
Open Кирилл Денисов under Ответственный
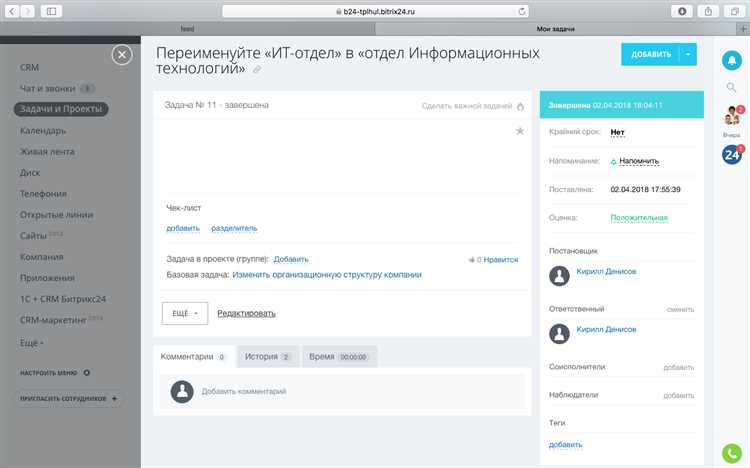(x=606, y=329)
